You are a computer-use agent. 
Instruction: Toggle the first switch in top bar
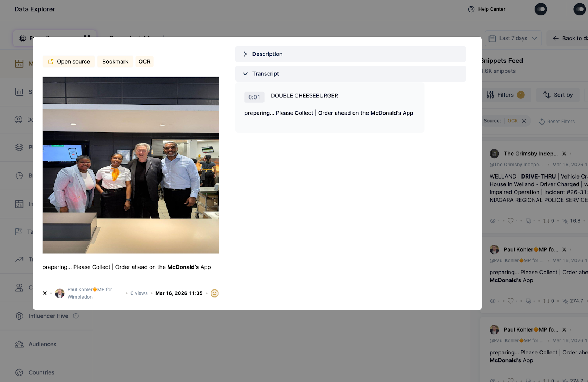coord(541,9)
